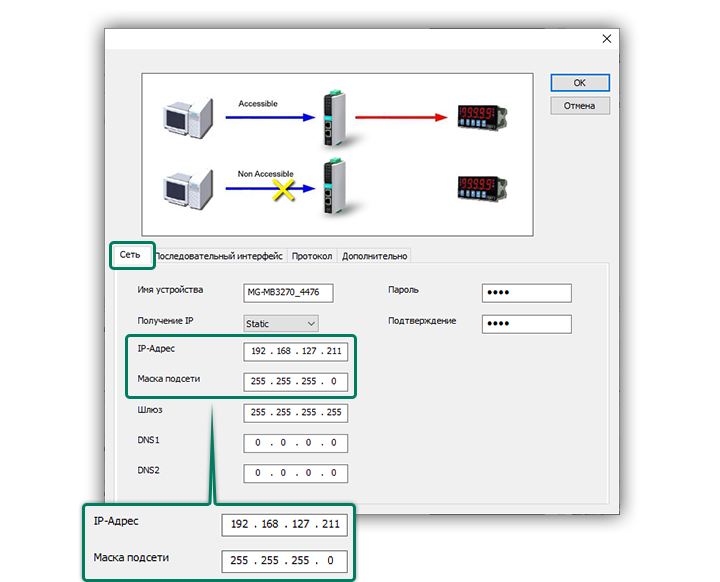Select the Подтверждение password field
The height and width of the screenshot is (582, 720).
526,324
